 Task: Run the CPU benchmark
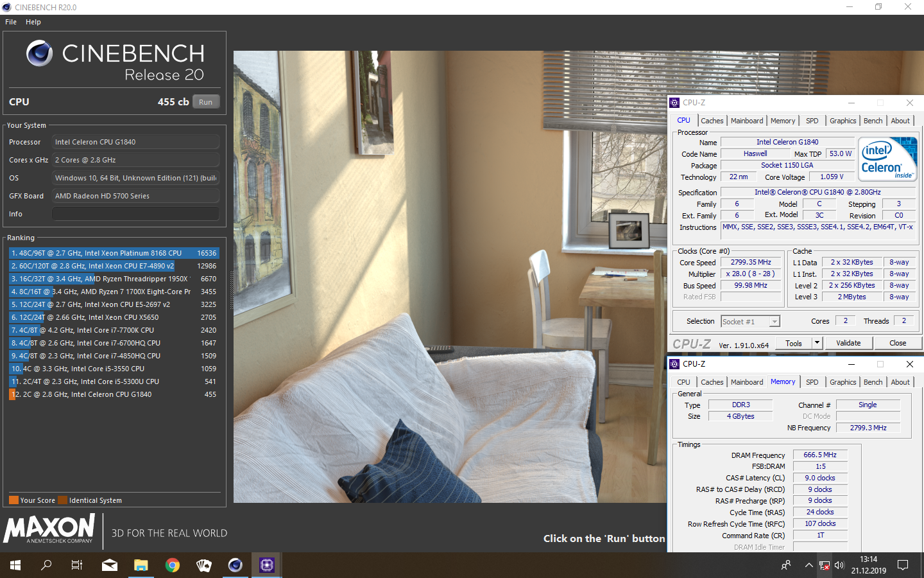[x=205, y=102]
